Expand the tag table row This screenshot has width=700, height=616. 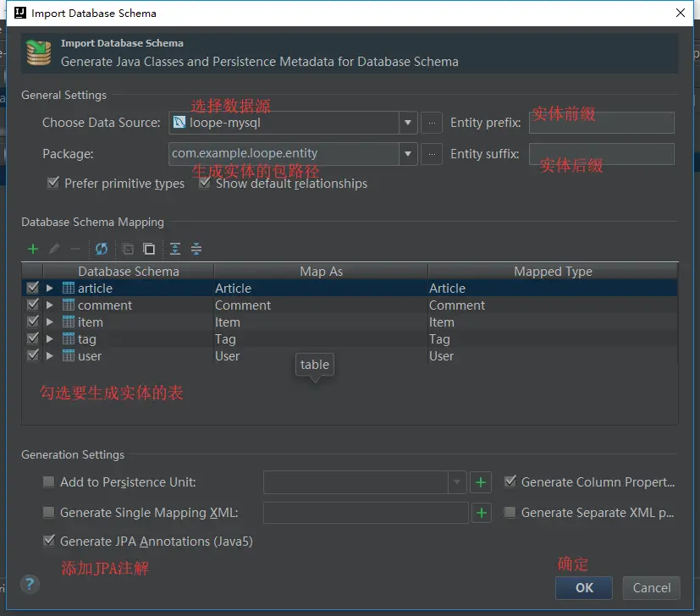coord(50,339)
